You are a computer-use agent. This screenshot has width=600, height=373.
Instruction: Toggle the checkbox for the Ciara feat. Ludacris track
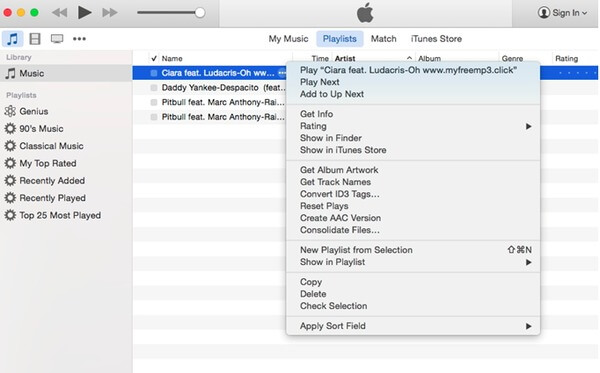[153, 73]
